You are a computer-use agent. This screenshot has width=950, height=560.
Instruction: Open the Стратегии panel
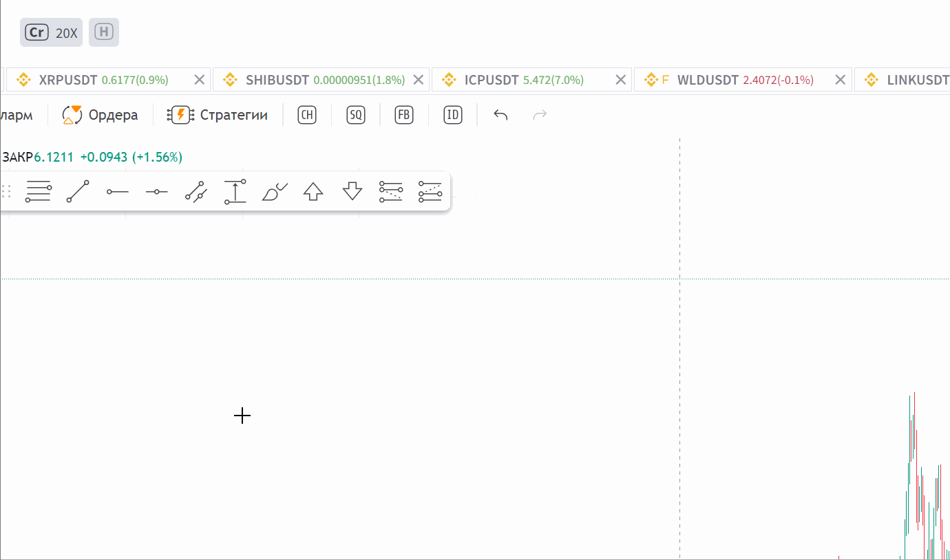(218, 115)
